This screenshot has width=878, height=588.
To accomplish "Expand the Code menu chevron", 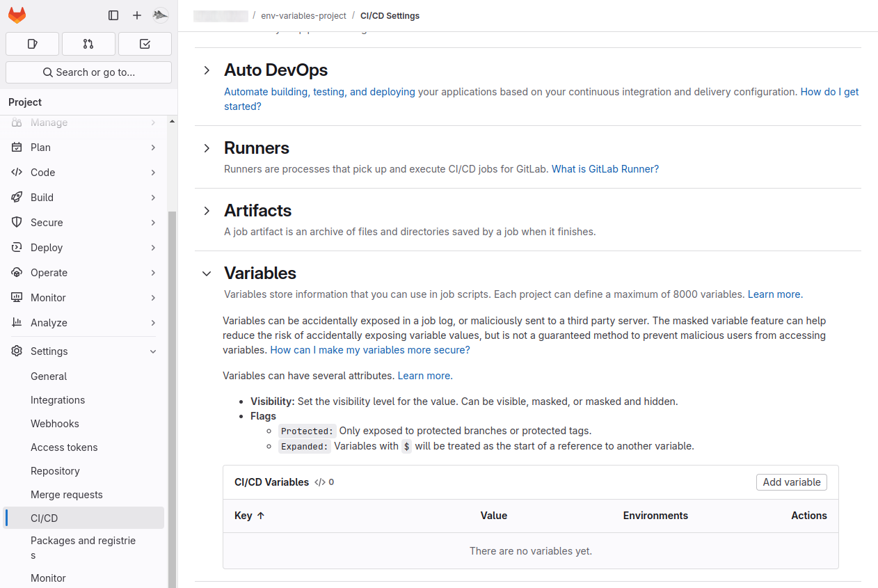I will tap(153, 173).
